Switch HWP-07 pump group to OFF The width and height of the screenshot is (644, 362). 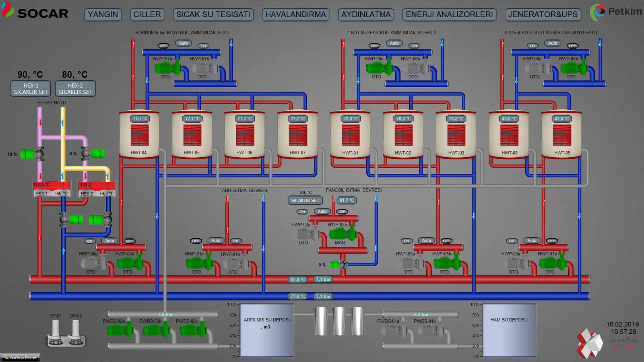pyautogui.click(x=163, y=46)
